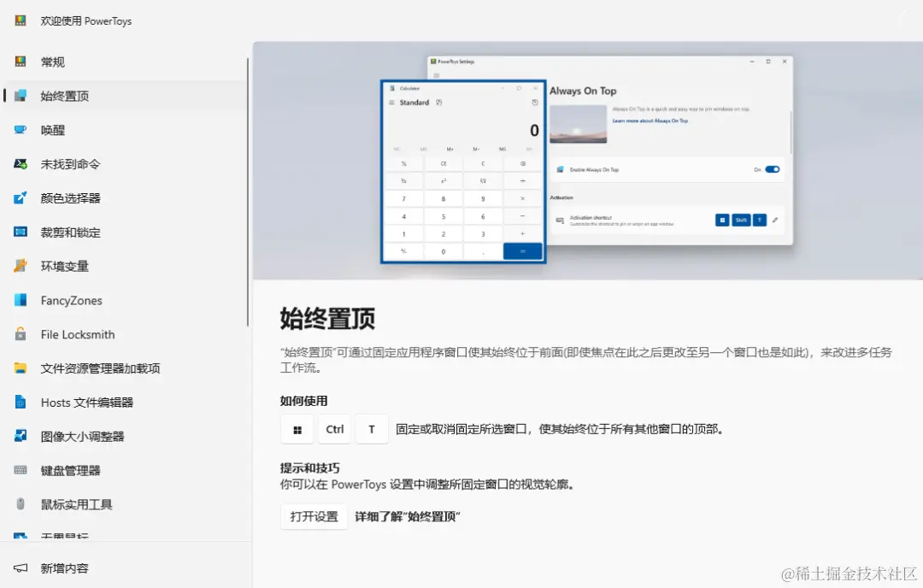This screenshot has height=588, width=923.
Task: Select the 颜色选择器 (Color Picker) sidebar icon
Action: tap(21, 197)
